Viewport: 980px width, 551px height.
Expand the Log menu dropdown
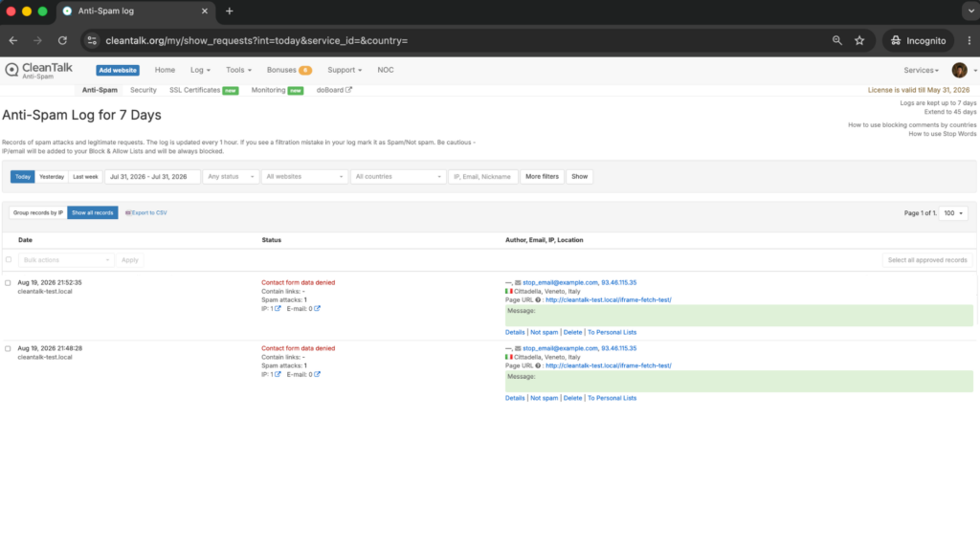click(x=200, y=70)
